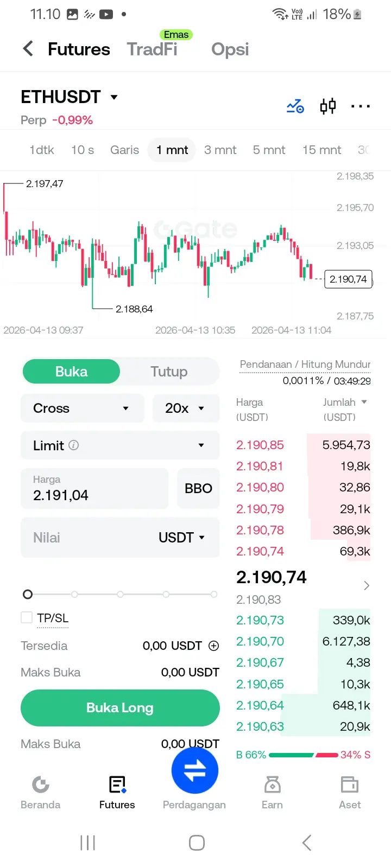The width and height of the screenshot is (391, 868).
Task: Tap the blue swap trade button
Action: 195,770
